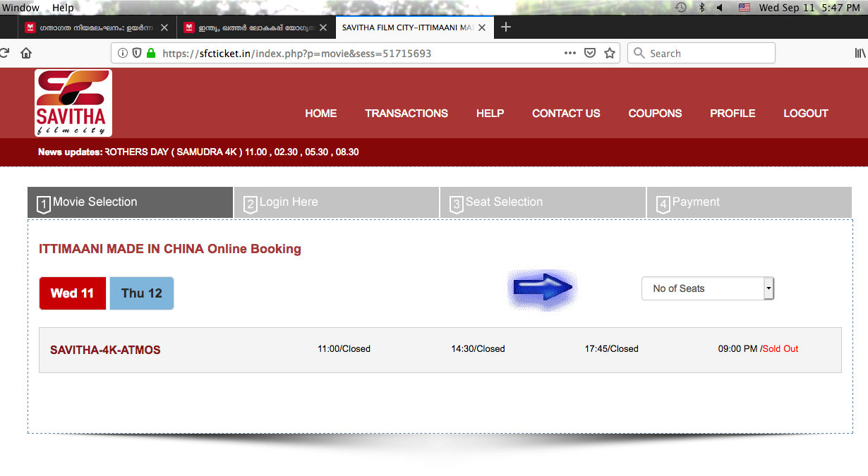The image size is (868, 476).
Task: Bookmark this page with star icon
Action: [x=610, y=54]
